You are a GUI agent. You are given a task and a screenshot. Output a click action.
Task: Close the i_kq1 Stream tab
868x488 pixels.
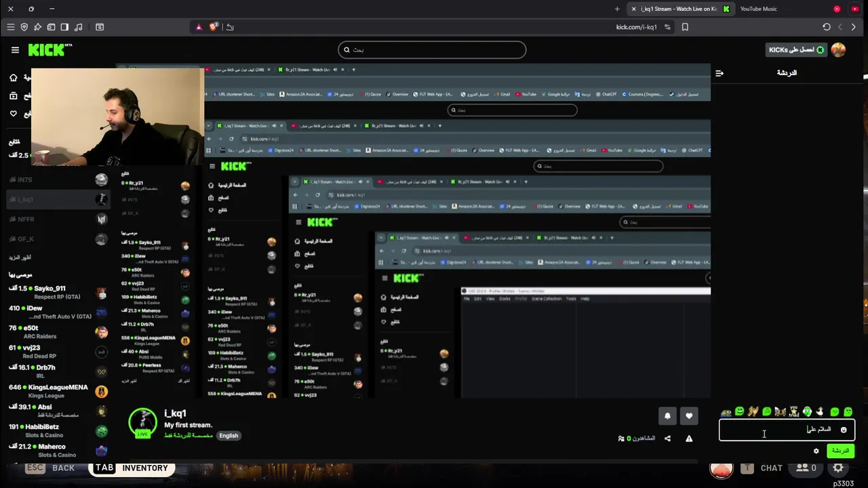pyautogui.click(x=633, y=9)
